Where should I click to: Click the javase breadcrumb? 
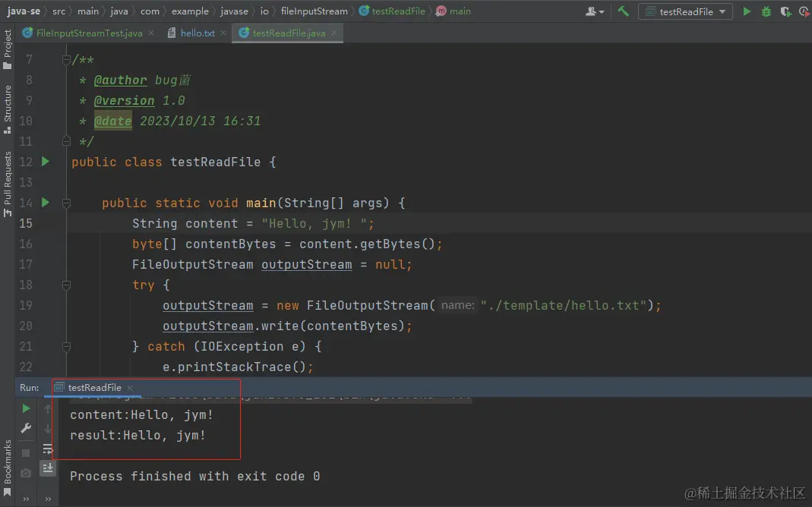pyautogui.click(x=234, y=11)
